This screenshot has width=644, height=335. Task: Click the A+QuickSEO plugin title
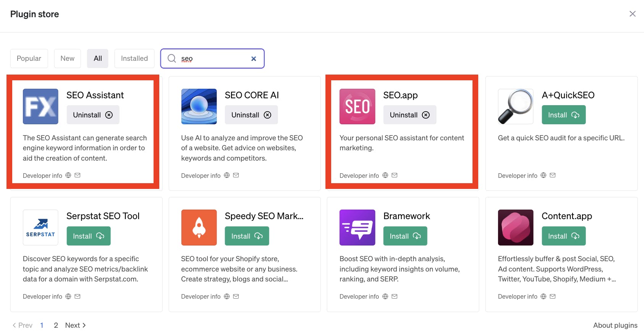click(568, 95)
